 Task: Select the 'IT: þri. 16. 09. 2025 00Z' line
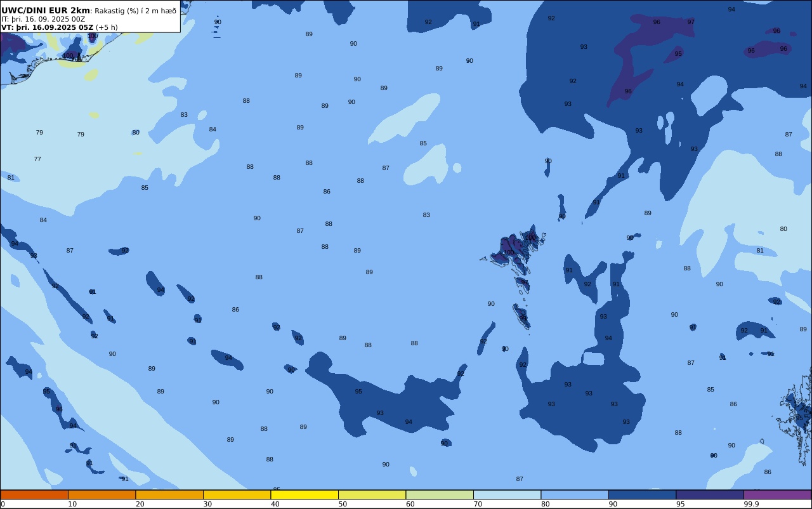click(x=43, y=19)
